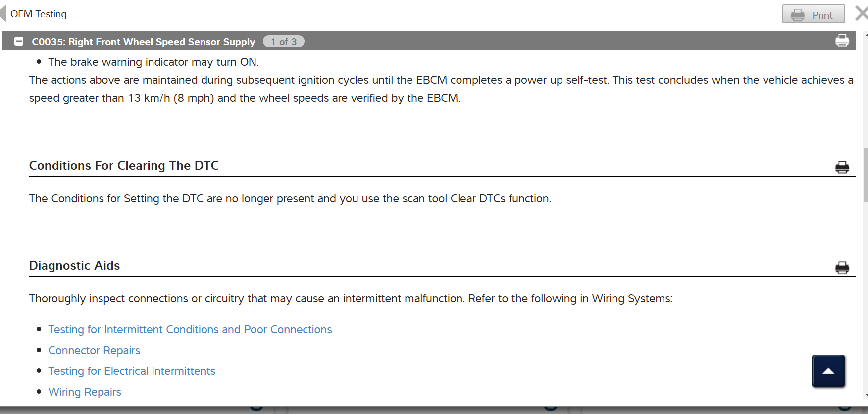868x414 pixels.
Task: Print the C0035 section using header printer icon
Action: pyautogui.click(x=842, y=41)
